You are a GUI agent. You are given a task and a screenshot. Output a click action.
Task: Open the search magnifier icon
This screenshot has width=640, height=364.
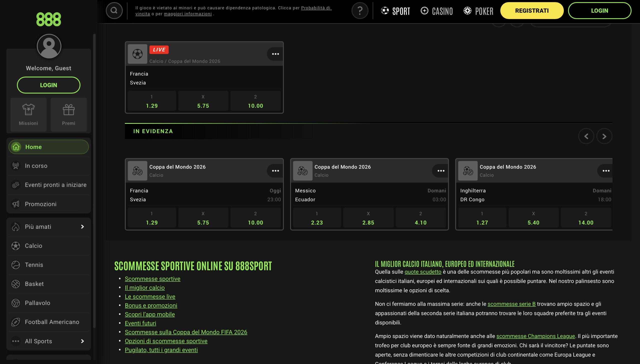point(114,10)
